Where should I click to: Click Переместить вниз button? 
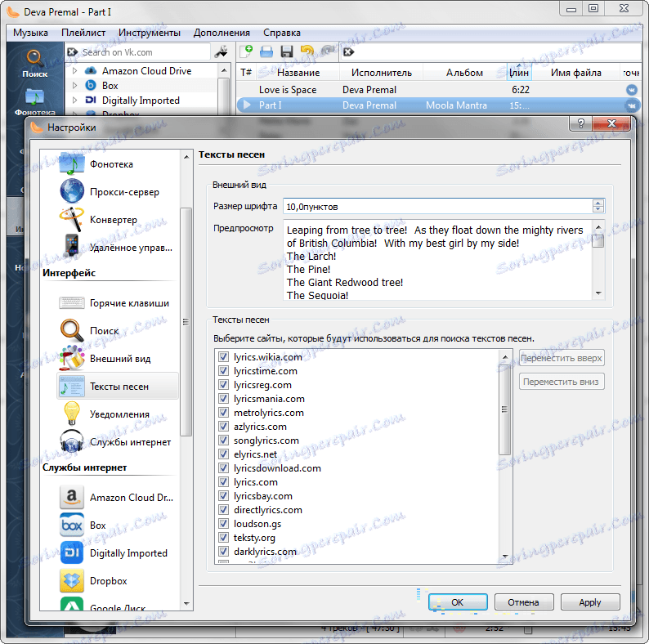[562, 382]
